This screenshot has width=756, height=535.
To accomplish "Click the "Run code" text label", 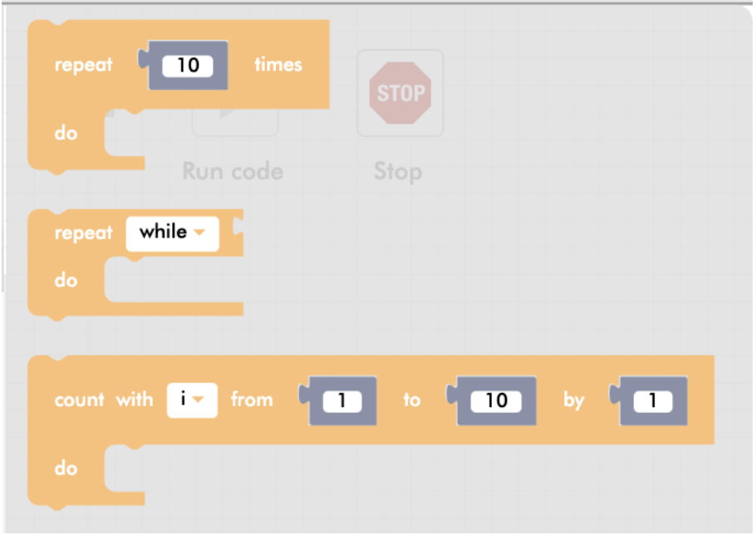I will pyautogui.click(x=233, y=171).
